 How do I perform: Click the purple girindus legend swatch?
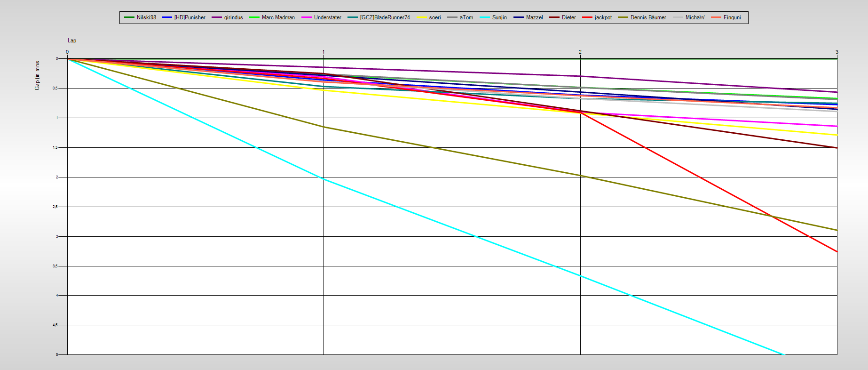click(217, 17)
